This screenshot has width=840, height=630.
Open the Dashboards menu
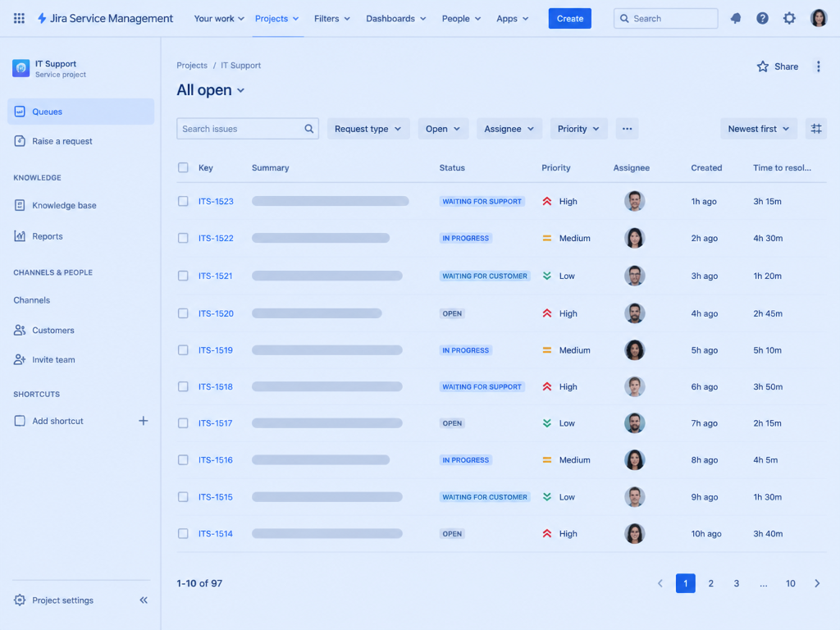point(396,18)
